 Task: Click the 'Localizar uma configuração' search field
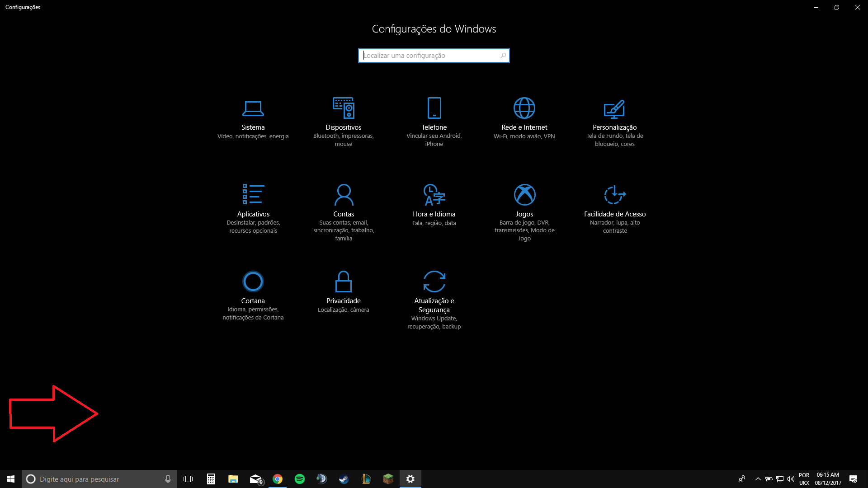(434, 56)
